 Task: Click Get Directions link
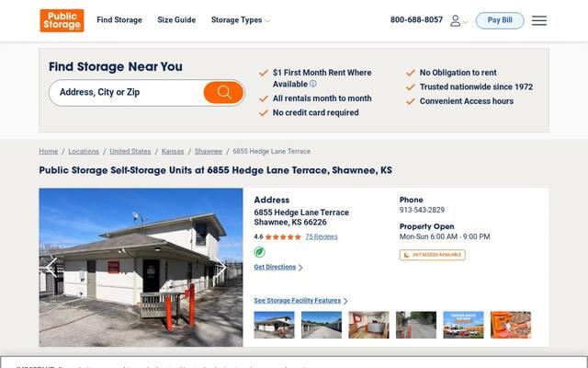(277, 267)
